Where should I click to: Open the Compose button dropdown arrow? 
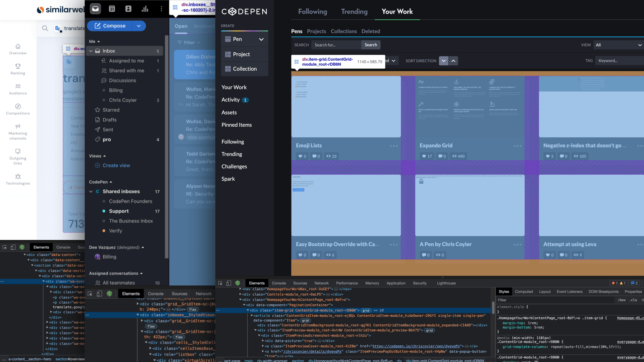(139, 26)
